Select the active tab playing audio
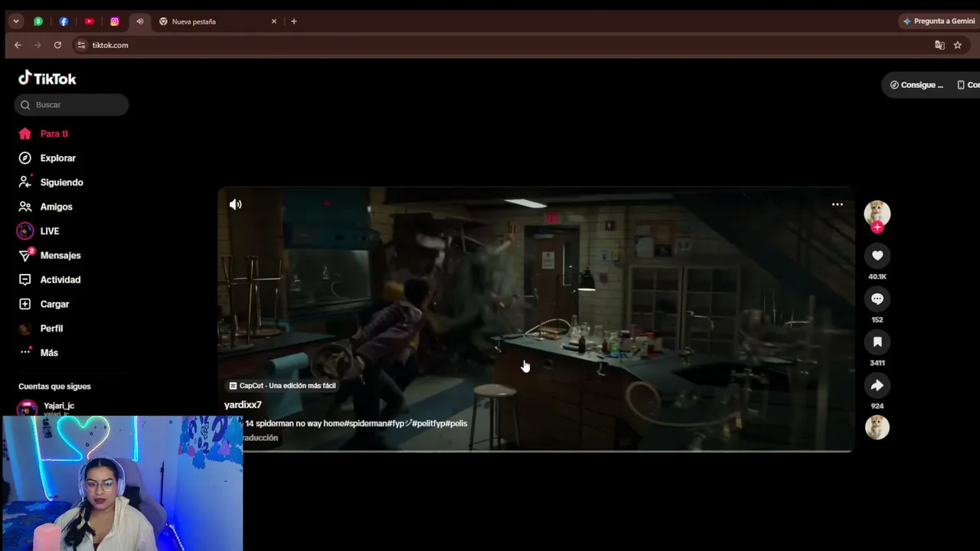 [140, 21]
